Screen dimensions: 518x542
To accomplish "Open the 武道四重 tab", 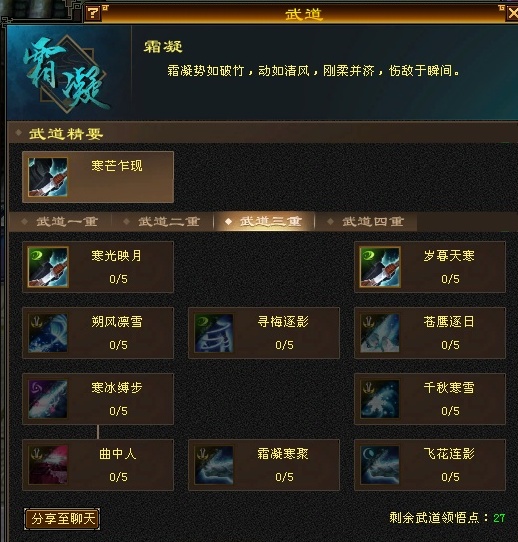I will pos(366,222).
